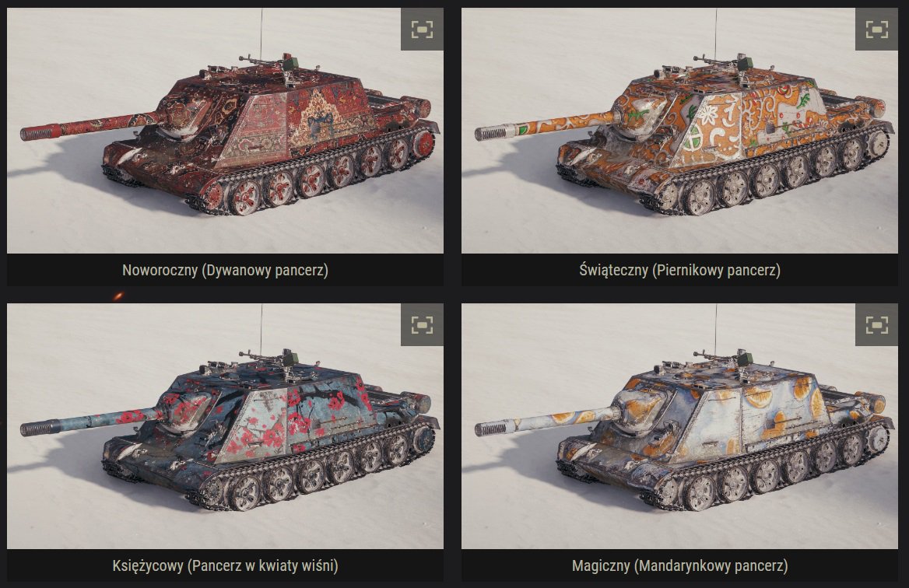This screenshot has width=909, height=588.
Task: Expand the Noworoczny carpet tank image fullscreen
Action: pyautogui.click(x=422, y=29)
